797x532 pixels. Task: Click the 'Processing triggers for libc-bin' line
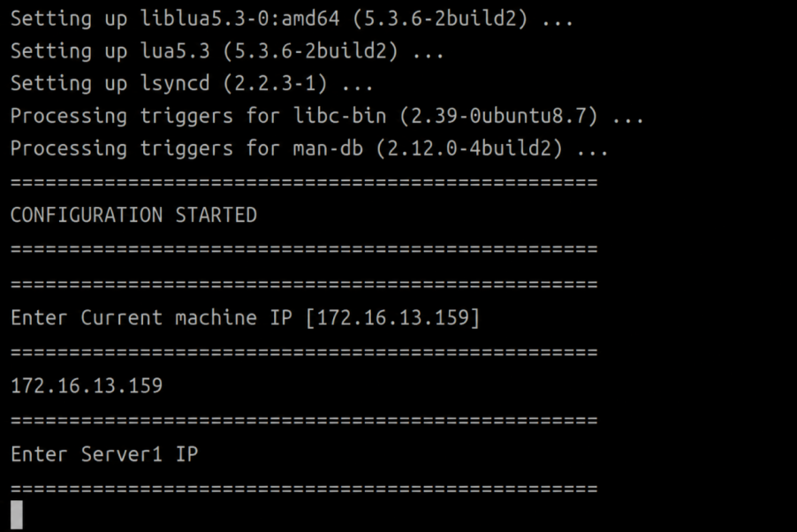pyautogui.click(x=327, y=116)
